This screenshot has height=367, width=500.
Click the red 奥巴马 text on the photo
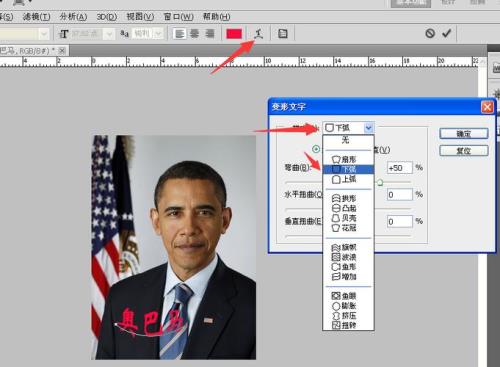pos(151,321)
